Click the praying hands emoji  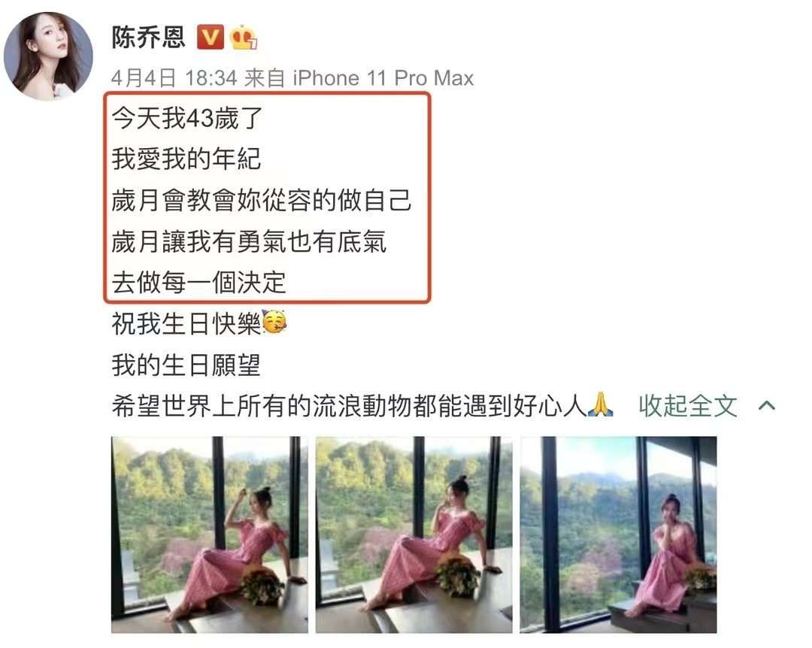point(601,405)
